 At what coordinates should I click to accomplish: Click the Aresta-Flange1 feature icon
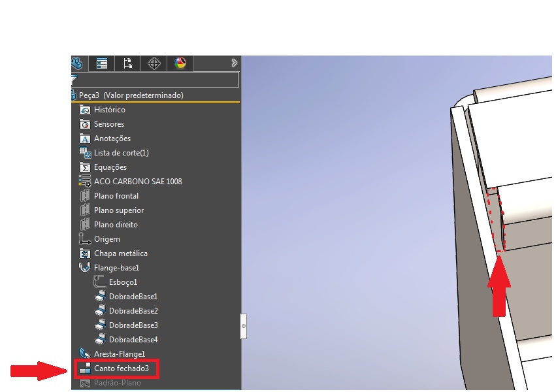pos(85,353)
